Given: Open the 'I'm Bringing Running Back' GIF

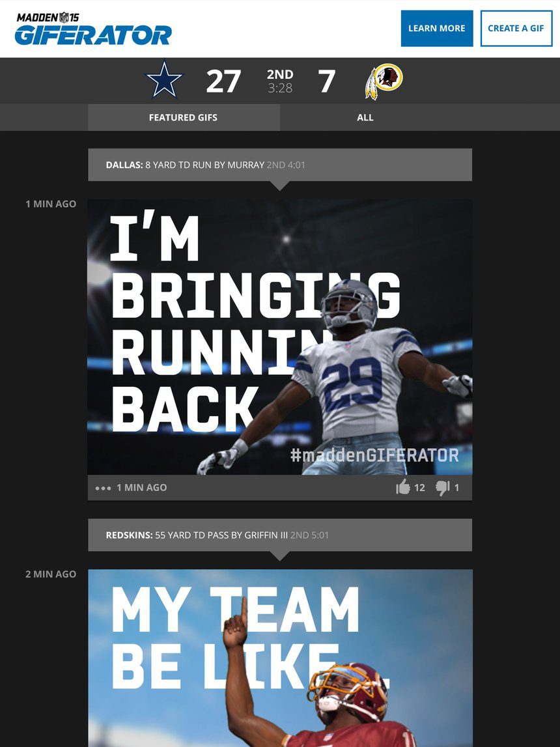Looking at the screenshot, I should (x=280, y=337).
